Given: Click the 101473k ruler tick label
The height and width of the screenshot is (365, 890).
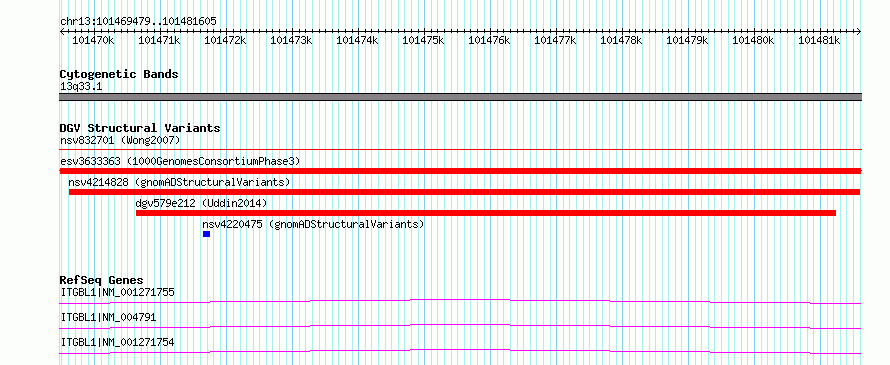Looking at the screenshot, I should [291, 40].
